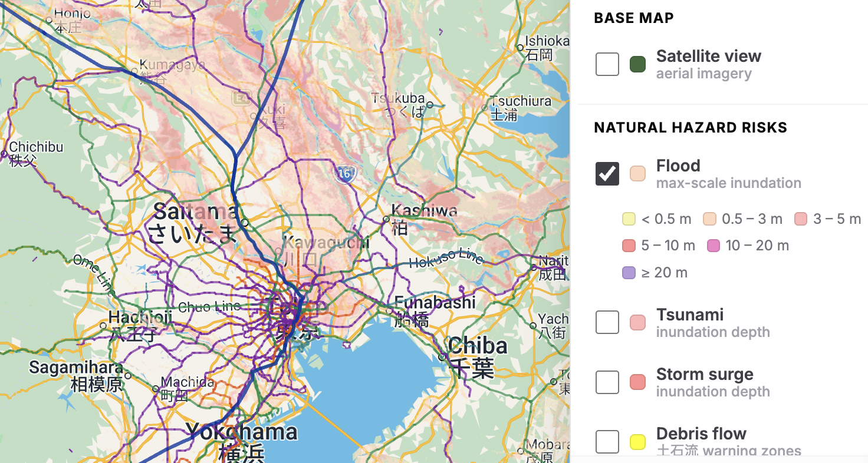The image size is (868, 463).
Task: Click the 'aerial imagery' subtitle
Action: [704, 74]
